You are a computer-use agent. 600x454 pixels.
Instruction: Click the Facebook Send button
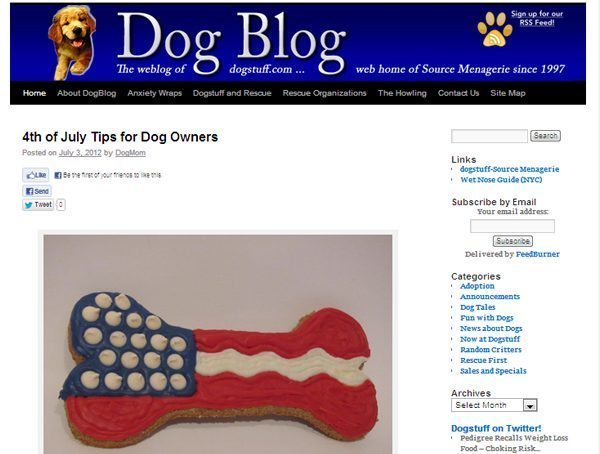37,191
